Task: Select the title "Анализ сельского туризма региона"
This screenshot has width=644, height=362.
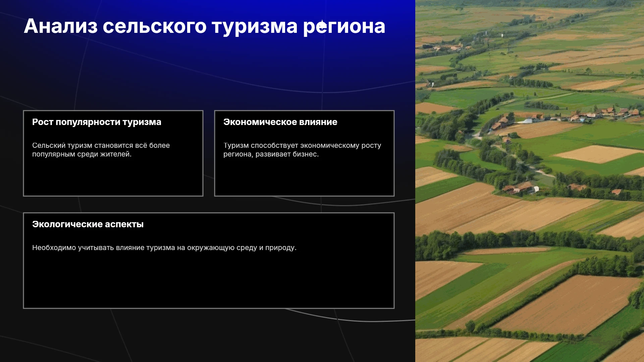Action: [205, 26]
